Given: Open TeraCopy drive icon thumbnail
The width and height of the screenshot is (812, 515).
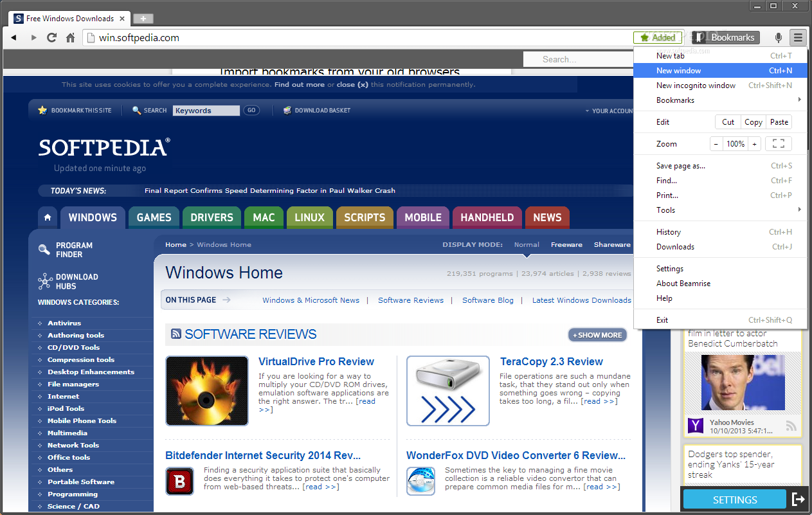Looking at the screenshot, I should tap(448, 391).
